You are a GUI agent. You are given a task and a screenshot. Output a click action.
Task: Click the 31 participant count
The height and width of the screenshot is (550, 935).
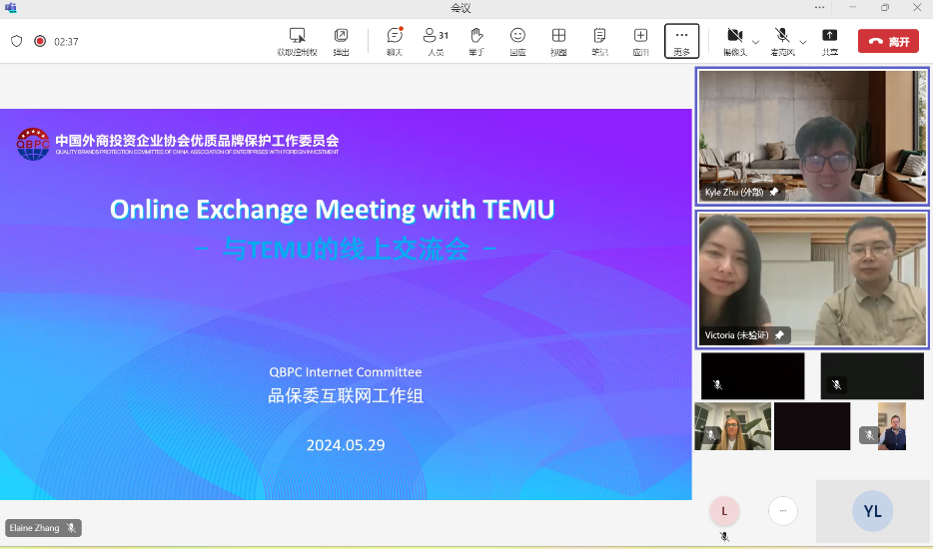(x=444, y=36)
